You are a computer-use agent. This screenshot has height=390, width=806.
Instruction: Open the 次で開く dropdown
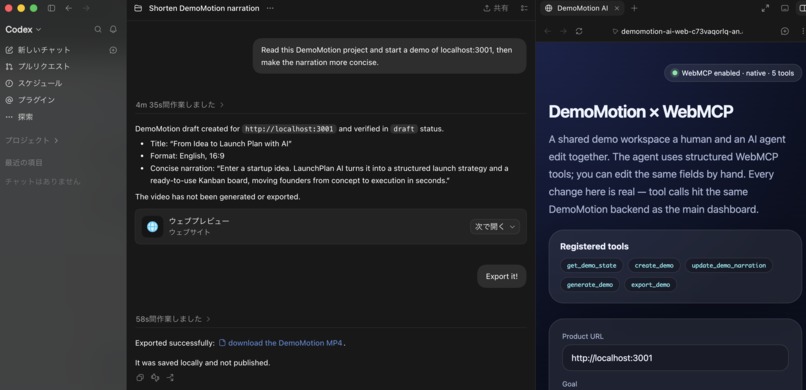[494, 227]
